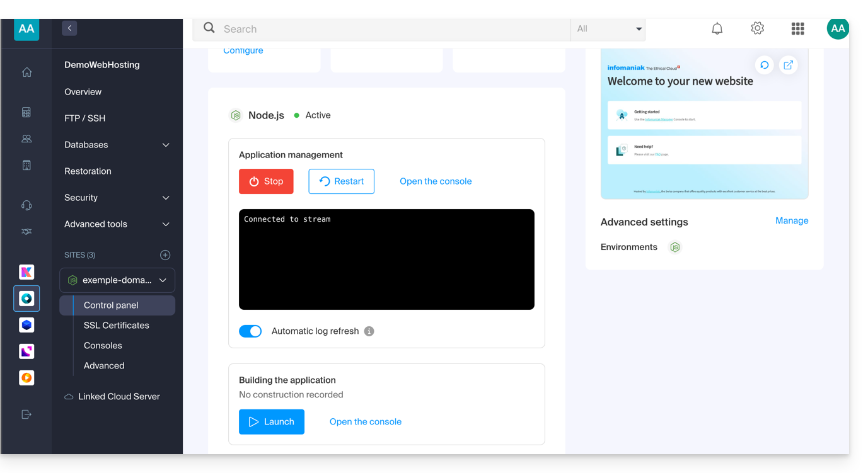Click Manage advanced settings link

point(791,221)
